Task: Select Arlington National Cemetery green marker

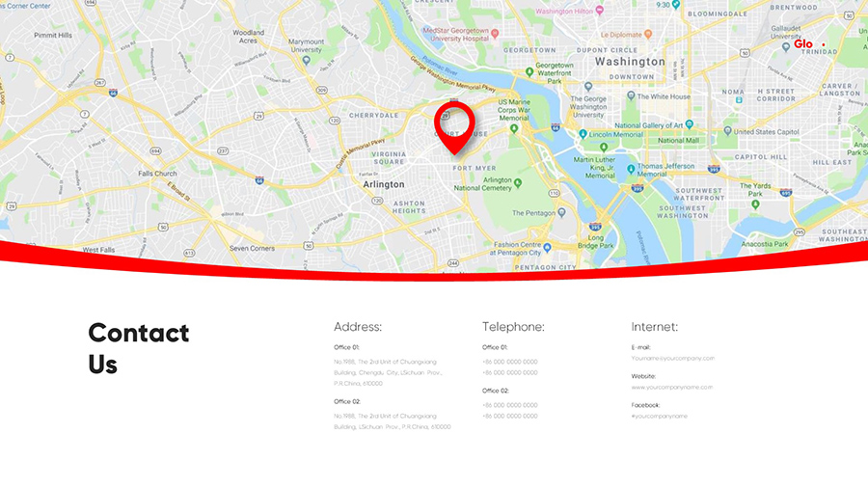Action: 518,183
